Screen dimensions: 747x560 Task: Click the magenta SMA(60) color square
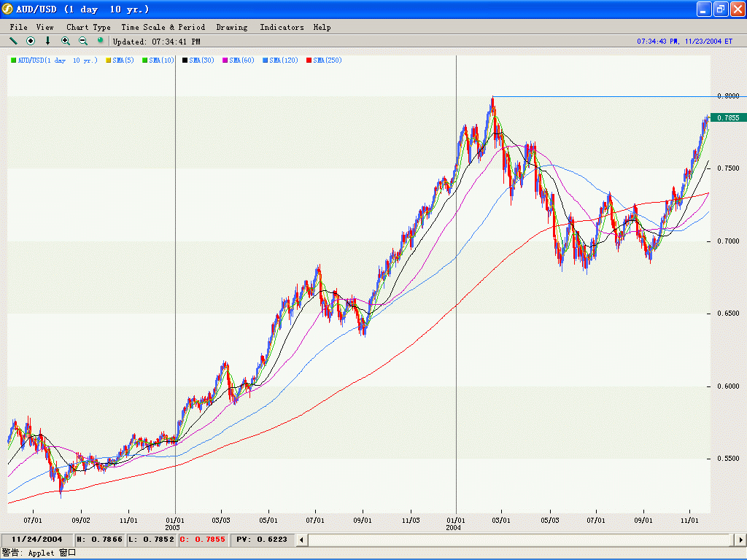pyautogui.click(x=225, y=60)
